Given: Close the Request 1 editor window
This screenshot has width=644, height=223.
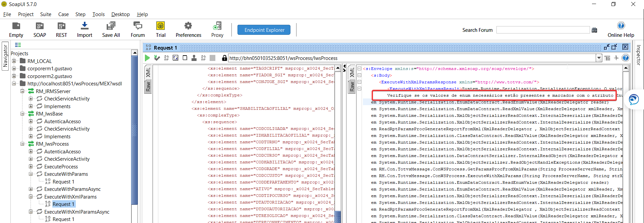Looking at the screenshot, I should click(x=625, y=47).
